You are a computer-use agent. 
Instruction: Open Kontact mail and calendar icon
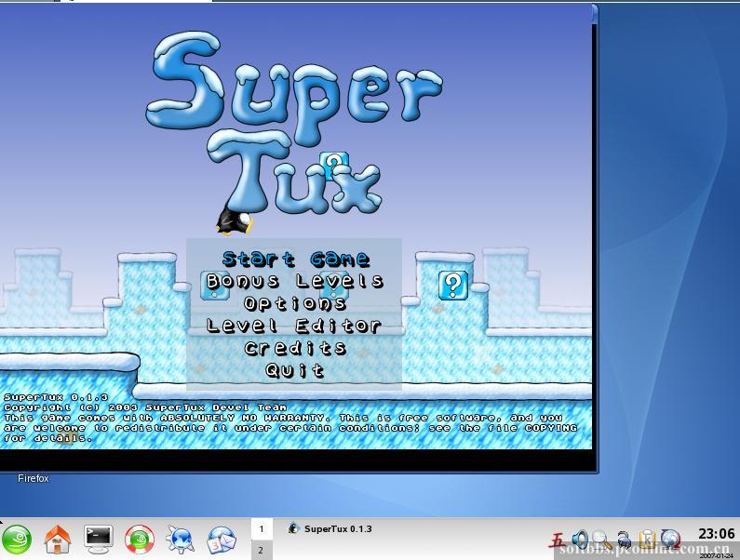(x=222, y=540)
